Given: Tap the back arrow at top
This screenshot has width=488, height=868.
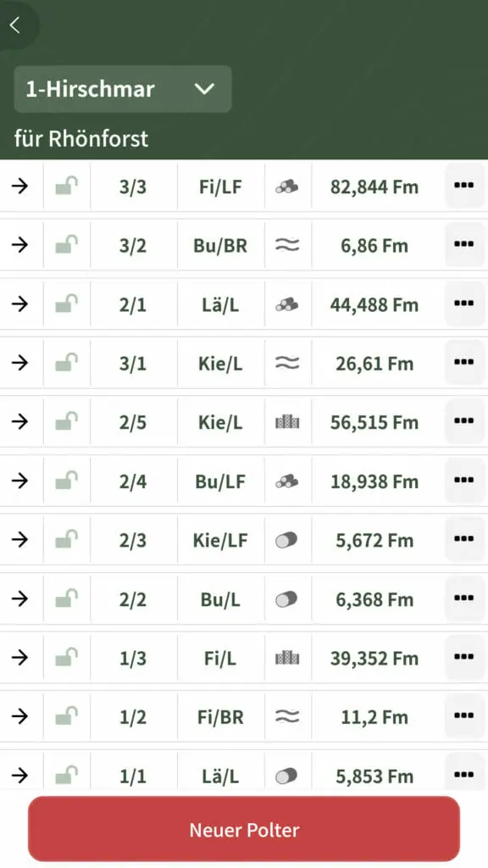Looking at the screenshot, I should [15, 25].
